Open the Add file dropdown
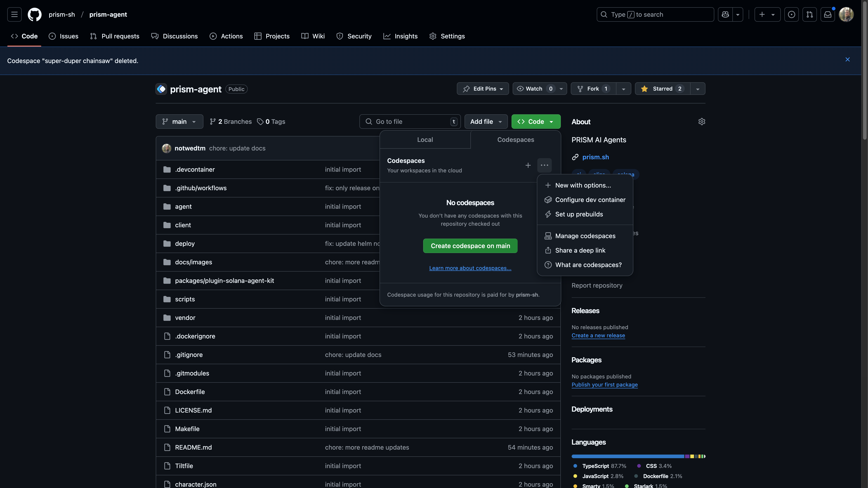This screenshot has height=488, width=868. 486,122
